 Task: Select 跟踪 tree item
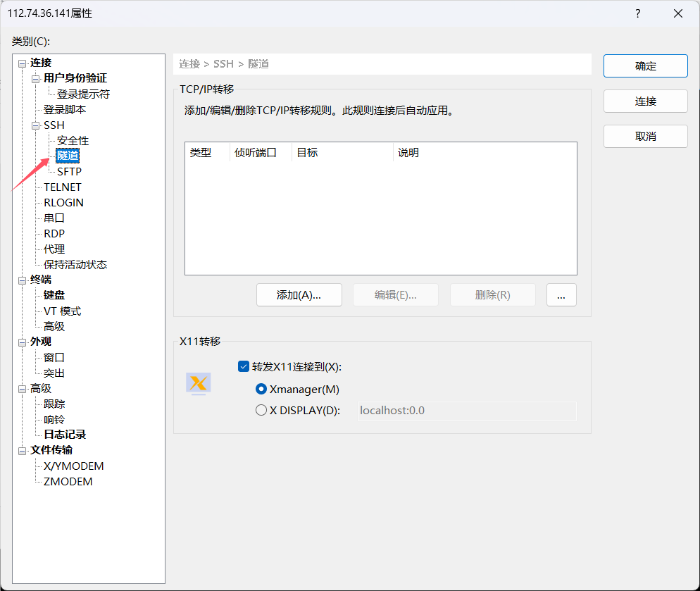(54, 404)
